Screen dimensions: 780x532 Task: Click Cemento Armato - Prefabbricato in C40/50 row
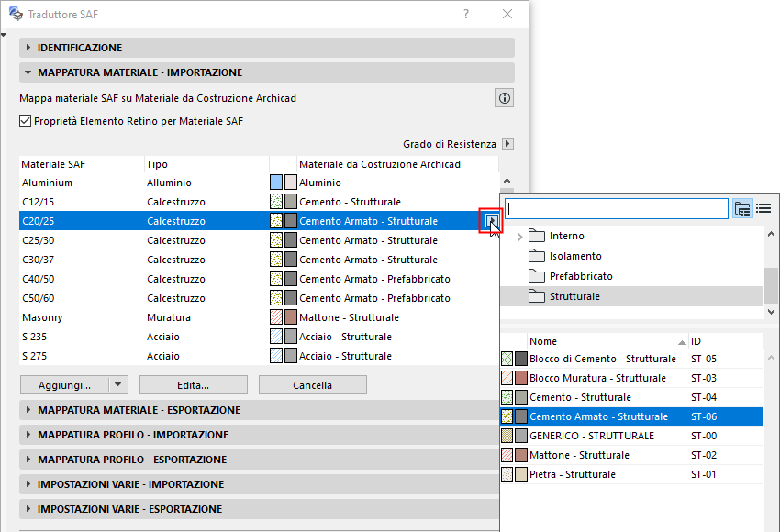pyautogui.click(x=374, y=279)
